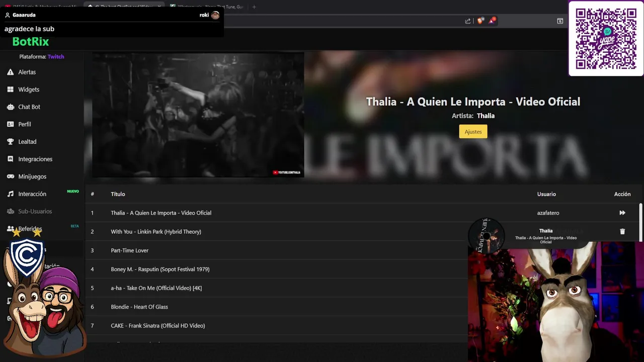
Task: Open the Lealtad trophy icon
Action: [x=10, y=142]
